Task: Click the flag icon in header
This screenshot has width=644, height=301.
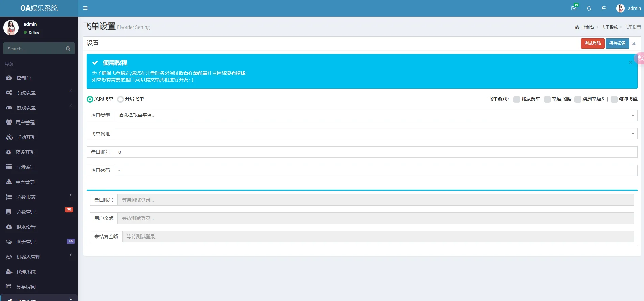Action: (604, 8)
